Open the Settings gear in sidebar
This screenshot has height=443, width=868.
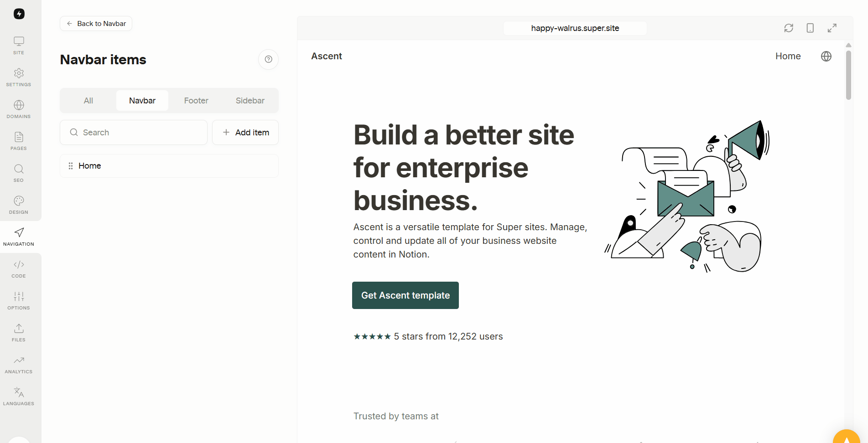click(x=19, y=77)
